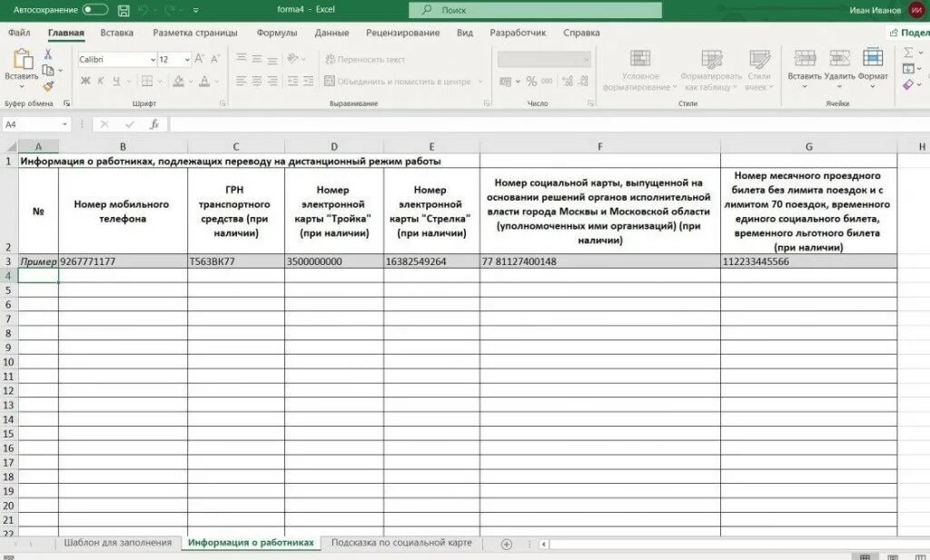Image resolution: width=930 pixels, height=560 pixels.
Task: Open Стили ячеек gallery
Action: [x=759, y=70]
